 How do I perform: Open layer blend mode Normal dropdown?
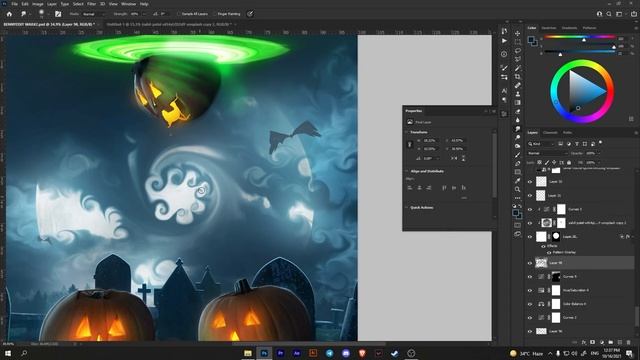tap(547, 153)
